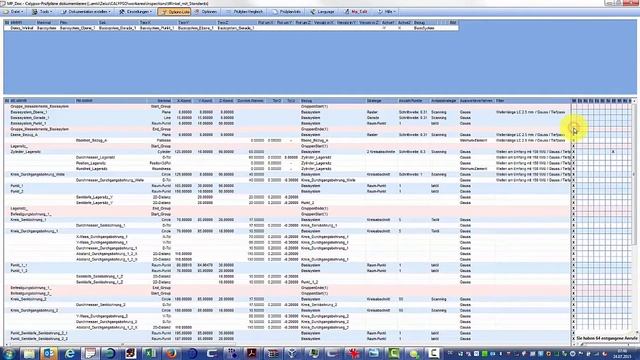Open the Einstellungen dropdown
640x360 pixels.
pos(135,12)
